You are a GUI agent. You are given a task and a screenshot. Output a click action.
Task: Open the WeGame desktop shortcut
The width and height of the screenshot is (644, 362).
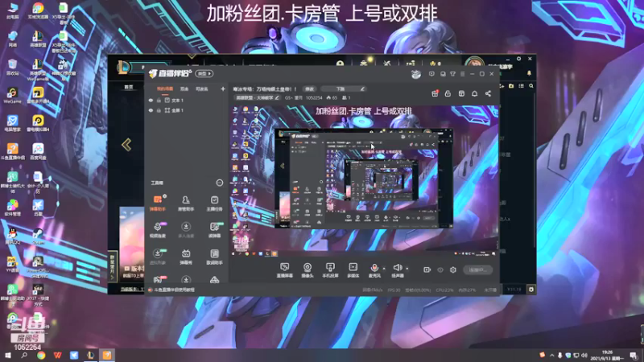(12, 95)
